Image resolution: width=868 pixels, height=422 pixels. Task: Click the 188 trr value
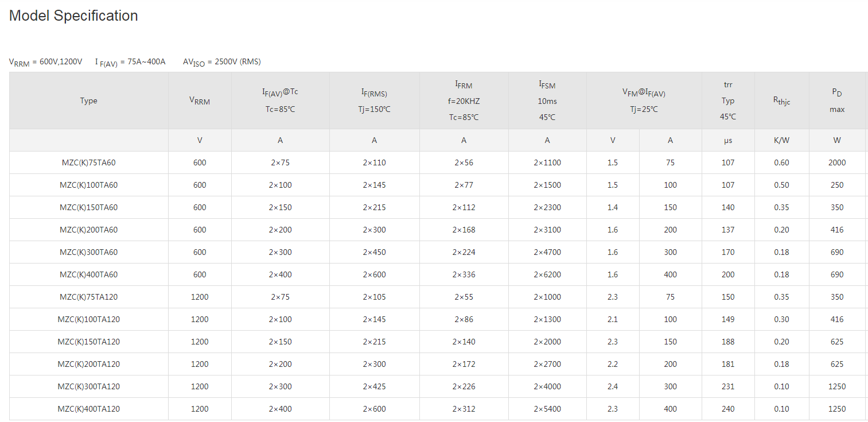[728, 342]
